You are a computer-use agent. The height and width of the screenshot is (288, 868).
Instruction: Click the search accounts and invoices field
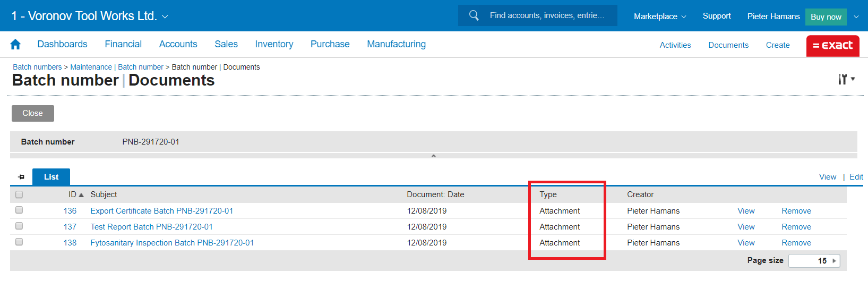click(547, 15)
